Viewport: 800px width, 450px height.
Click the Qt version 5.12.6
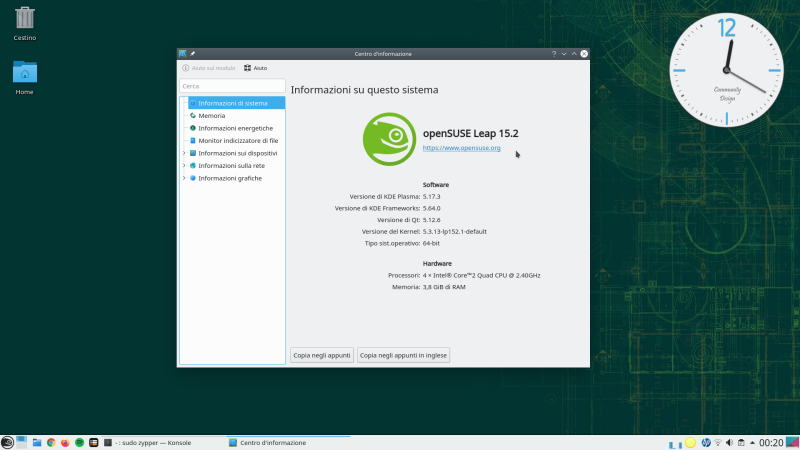tap(432, 220)
